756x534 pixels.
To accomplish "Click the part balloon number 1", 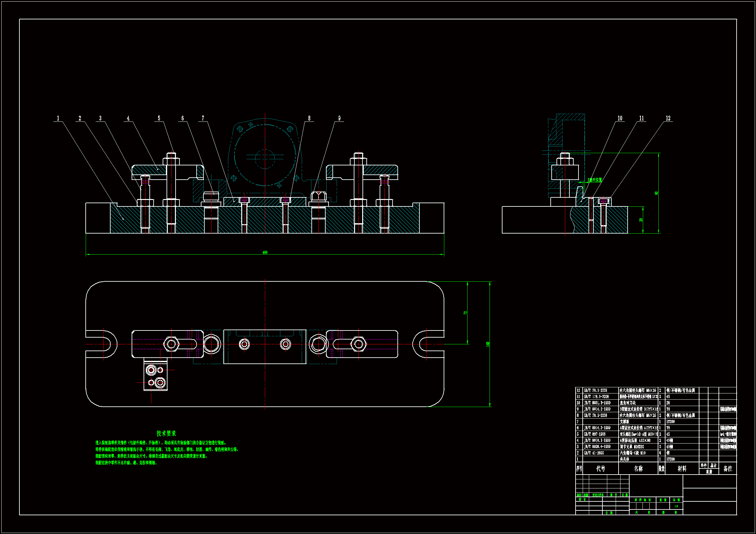I will pyautogui.click(x=58, y=118).
